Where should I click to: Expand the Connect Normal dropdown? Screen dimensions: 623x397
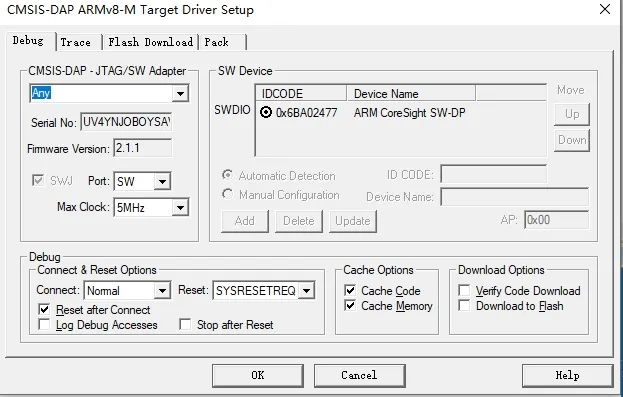[162, 290]
